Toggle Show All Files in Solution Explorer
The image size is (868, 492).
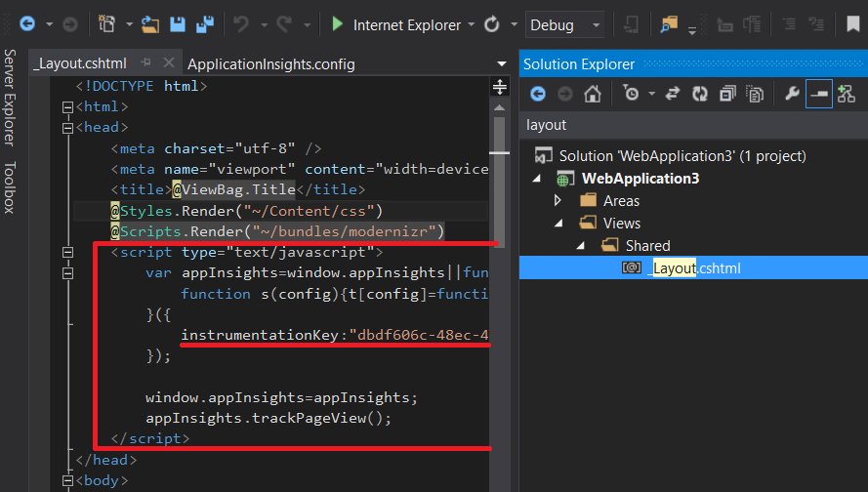755,94
